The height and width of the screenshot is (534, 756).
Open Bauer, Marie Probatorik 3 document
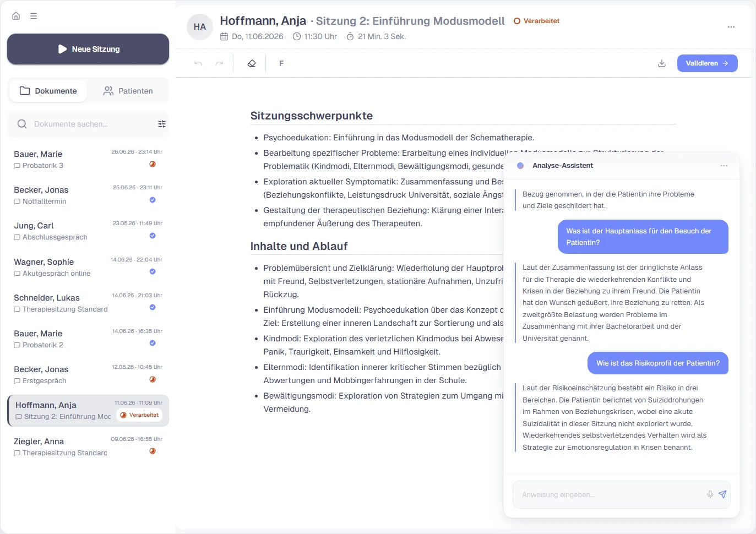point(88,160)
